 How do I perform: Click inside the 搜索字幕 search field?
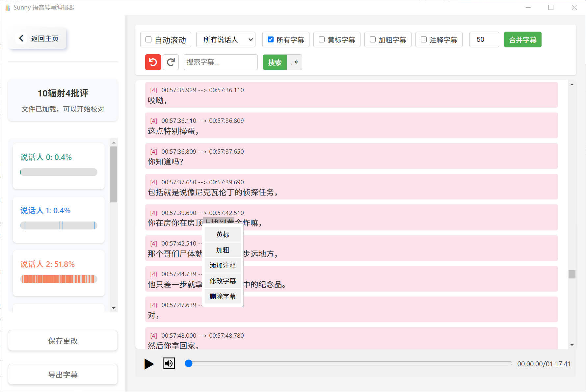[220, 62]
